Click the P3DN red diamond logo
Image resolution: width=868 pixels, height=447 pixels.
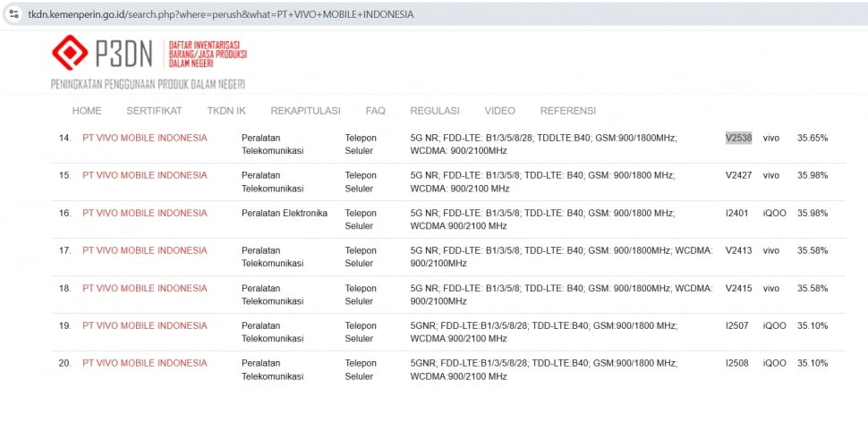click(x=70, y=53)
